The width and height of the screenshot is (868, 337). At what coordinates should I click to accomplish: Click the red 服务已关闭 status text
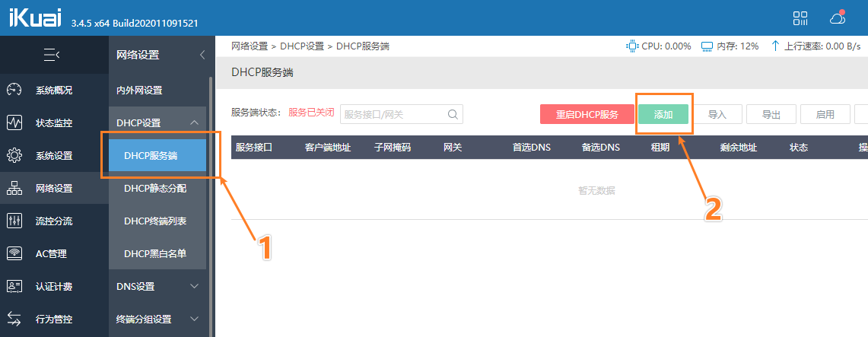[x=311, y=113]
